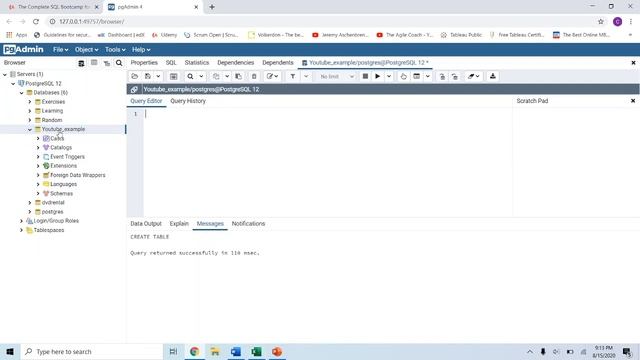Open the Execute options dropdown arrow
Viewport: 640px width, 360px height.
(x=389, y=76)
